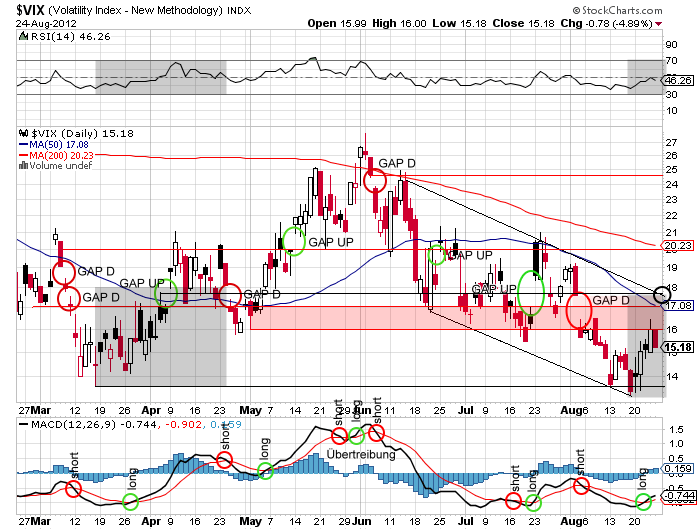Screen dimensions: 700x530
Task: Click the 1.0 level on the MACD axis
Action: 677,444
